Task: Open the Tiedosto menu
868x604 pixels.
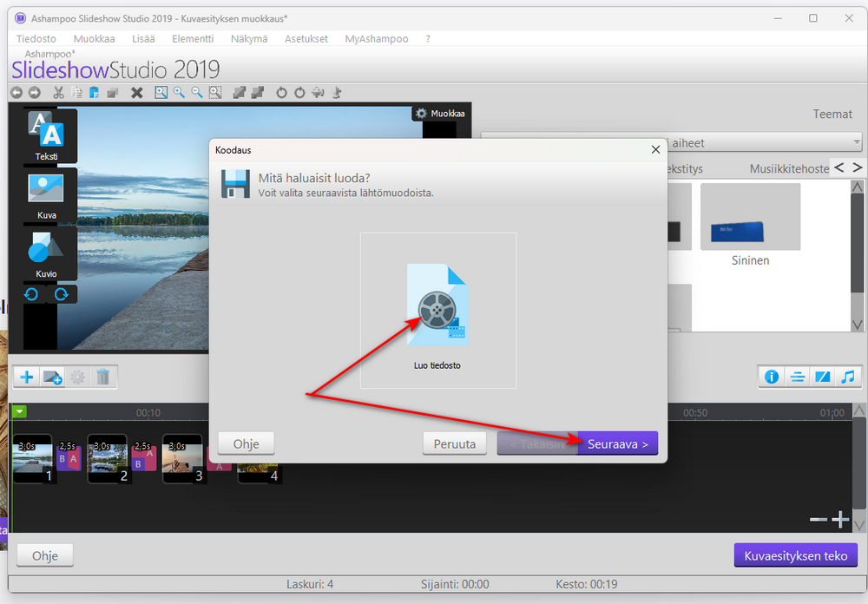Action: [36, 39]
